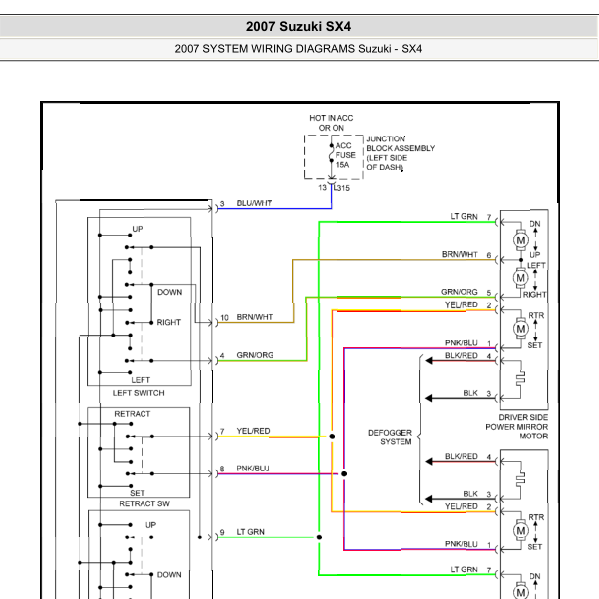
Task: Click the 'GRN/ORG' label at mirror pin 5
Action: 459,292
